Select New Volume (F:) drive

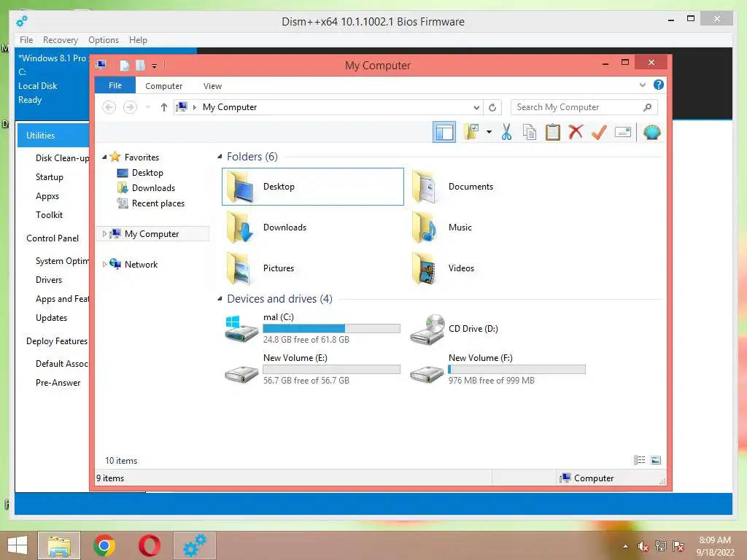click(x=498, y=370)
